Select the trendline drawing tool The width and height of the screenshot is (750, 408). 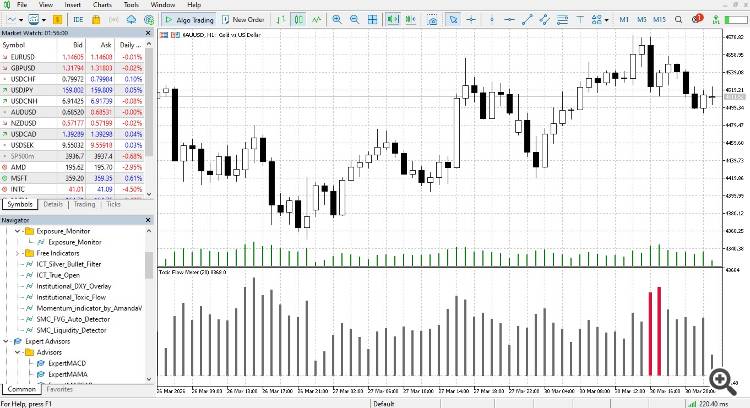[527, 20]
